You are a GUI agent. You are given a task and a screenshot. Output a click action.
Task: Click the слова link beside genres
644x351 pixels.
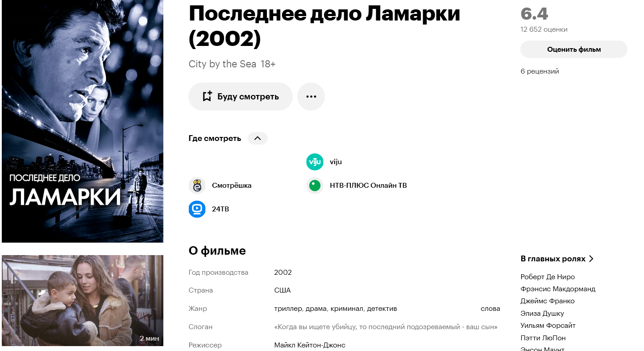[490, 309]
